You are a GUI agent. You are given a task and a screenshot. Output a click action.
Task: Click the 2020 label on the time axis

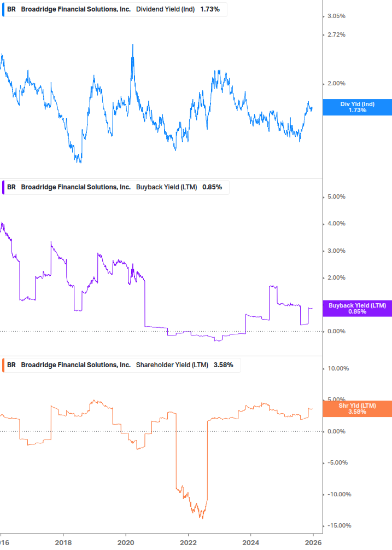[x=126, y=543]
